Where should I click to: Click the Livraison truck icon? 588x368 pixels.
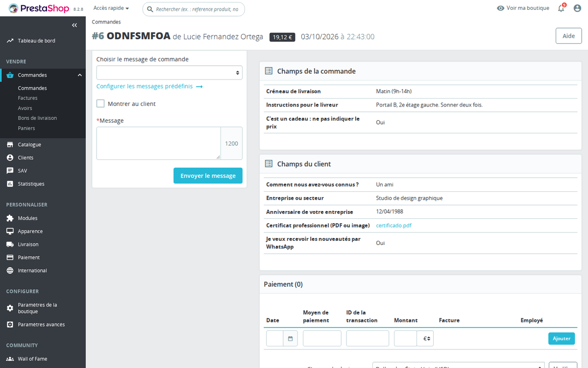pyautogui.click(x=10, y=244)
